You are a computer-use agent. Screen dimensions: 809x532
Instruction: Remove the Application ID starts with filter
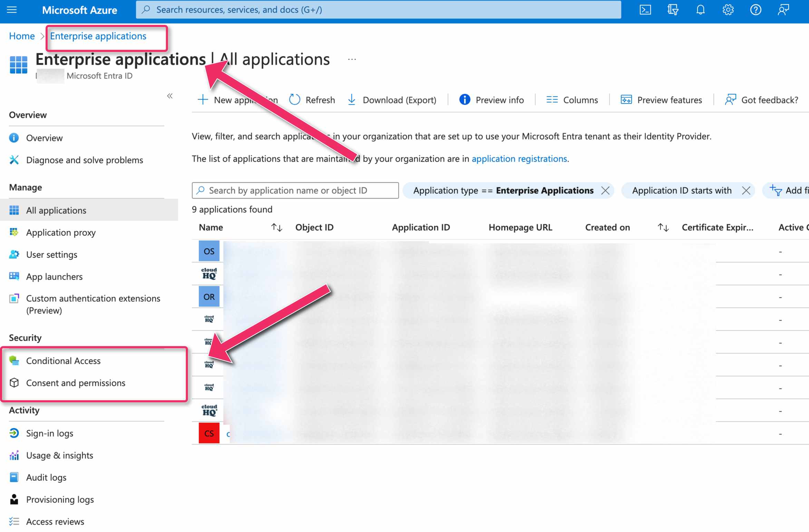click(x=746, y=190)
